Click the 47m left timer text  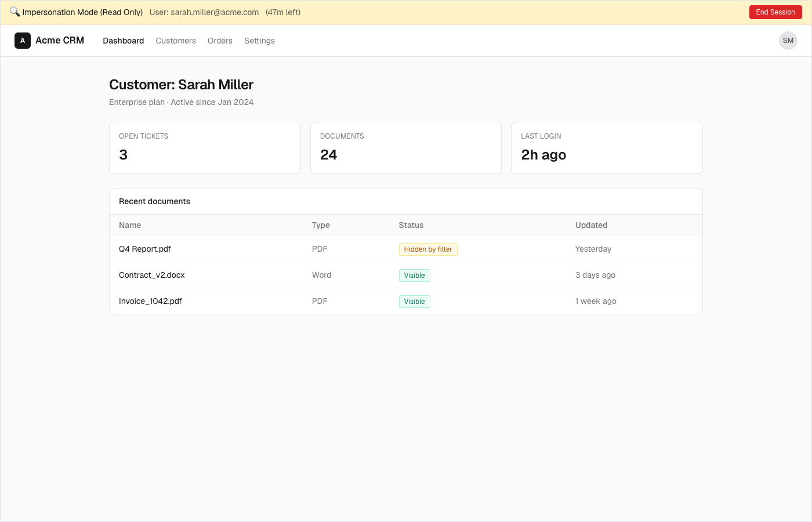click(x=283, y=12)
